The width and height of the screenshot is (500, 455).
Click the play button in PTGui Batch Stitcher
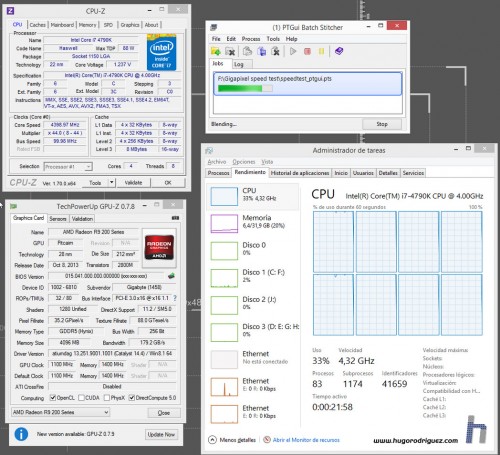pos(293,51)
